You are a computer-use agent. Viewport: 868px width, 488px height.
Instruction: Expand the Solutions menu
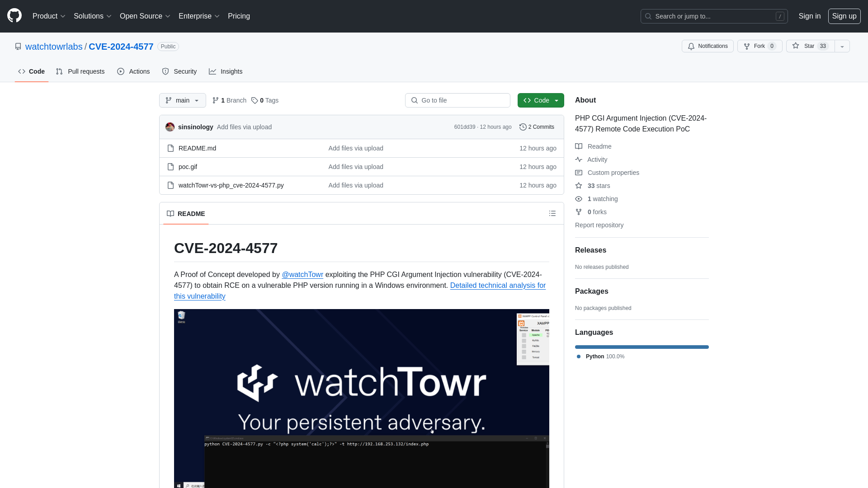tap(92, 16)
